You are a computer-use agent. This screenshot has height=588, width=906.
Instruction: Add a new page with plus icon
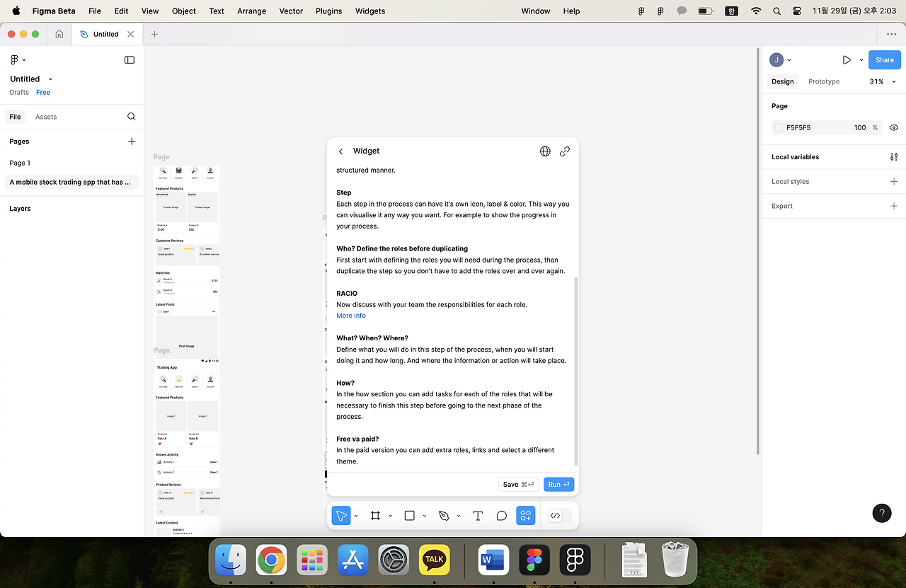tap(132, 142)
